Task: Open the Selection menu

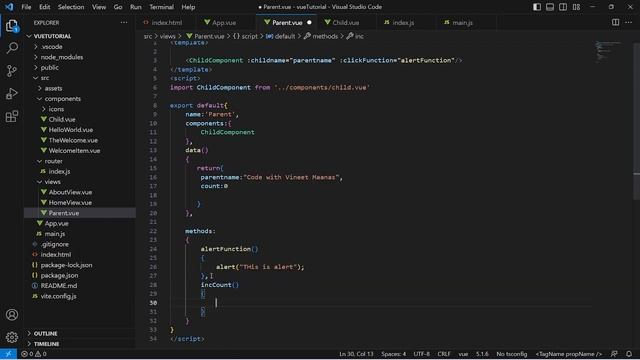Action: pyautogui.click(x=71, y=7)
